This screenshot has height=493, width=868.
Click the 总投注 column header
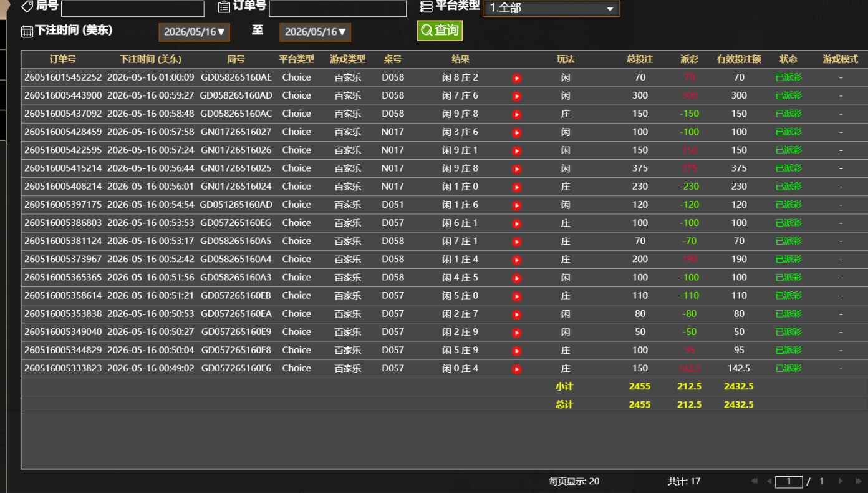tap(640, 59)
